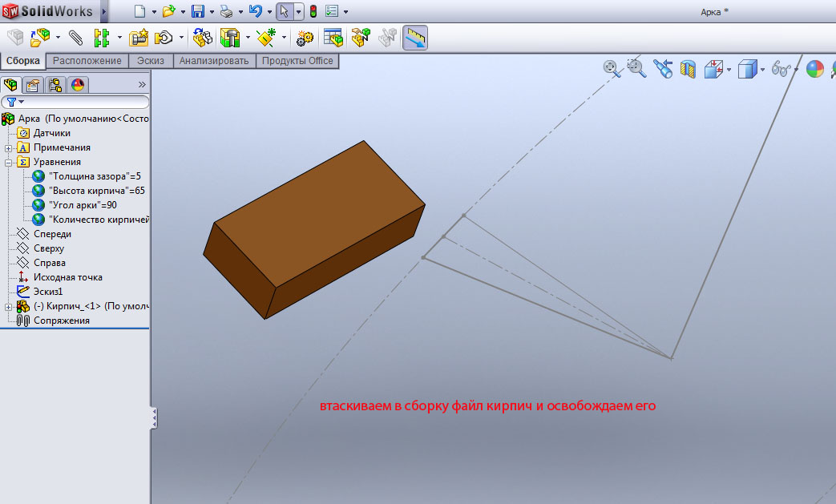Open the Edit Appearance color ball
The width and height of the screenshot is (836, 504).
tap(814, 70)
